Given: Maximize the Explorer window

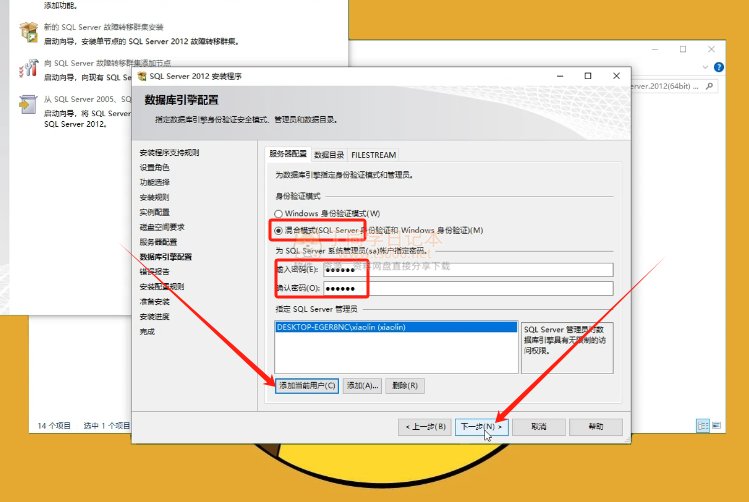Looking at the screenshot, I should point(683,49).
